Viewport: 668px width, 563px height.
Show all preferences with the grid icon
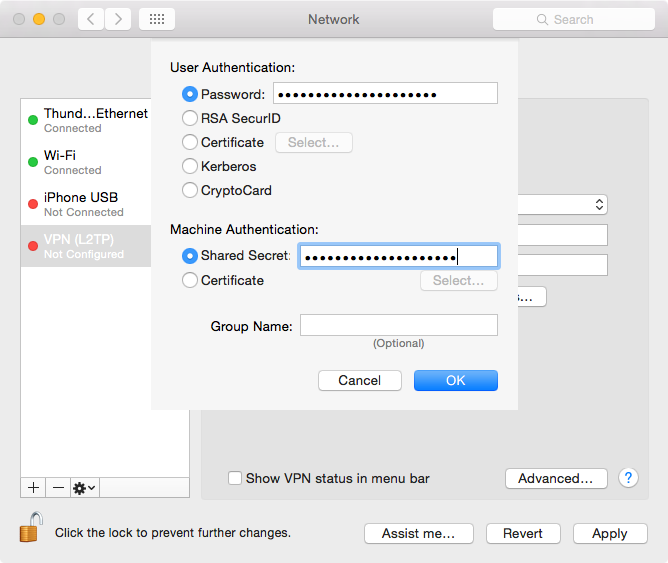pyautogui.click(x=157, y=19)
